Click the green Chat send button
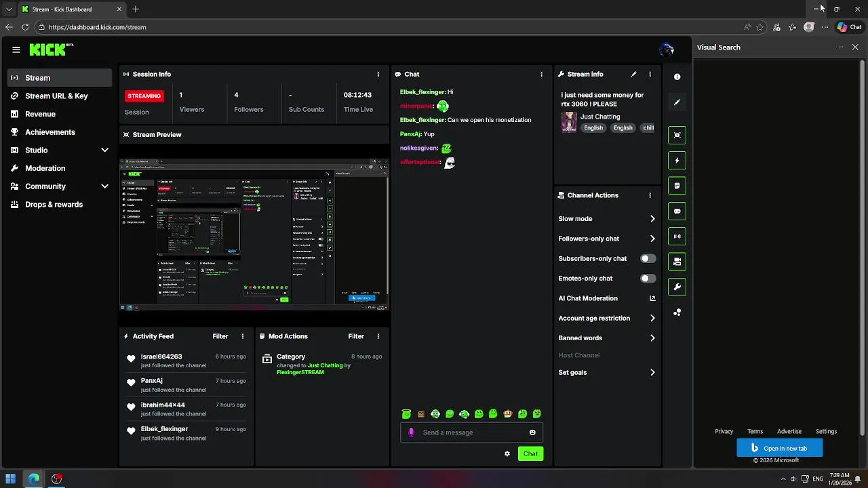The height and width of the screenshot is (488, 868). (x=530, y=453)
